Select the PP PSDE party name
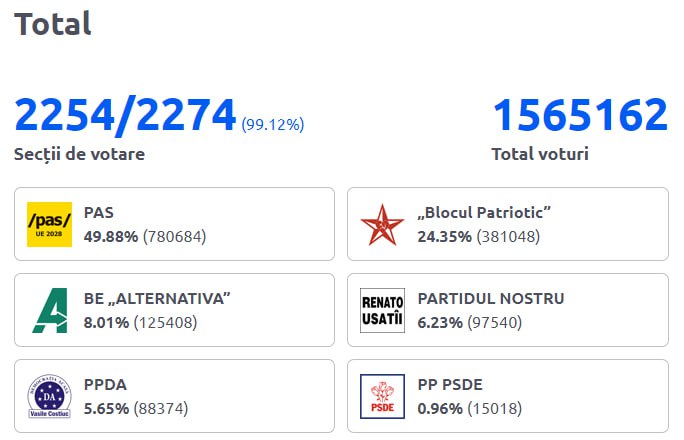 point(450,385)
